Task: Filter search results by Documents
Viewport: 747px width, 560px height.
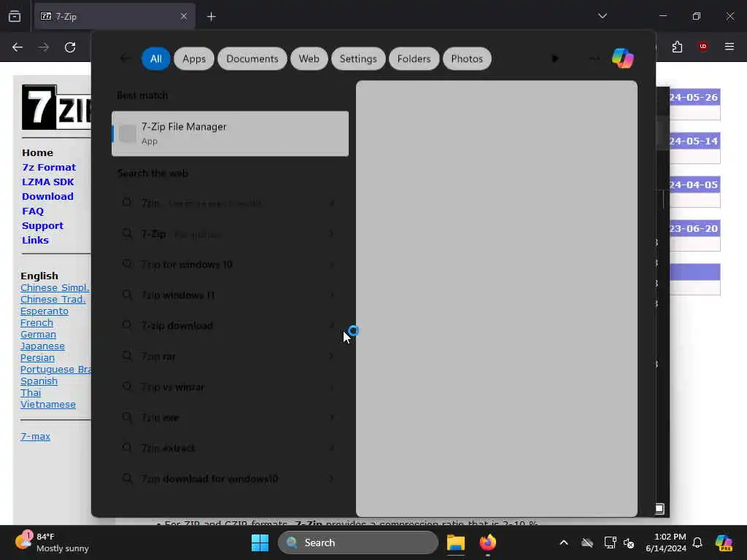Action: [252, 58]
